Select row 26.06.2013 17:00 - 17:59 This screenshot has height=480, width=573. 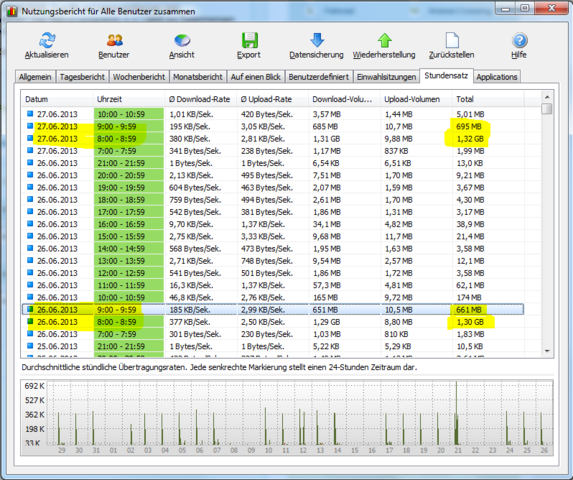[273, 212]
